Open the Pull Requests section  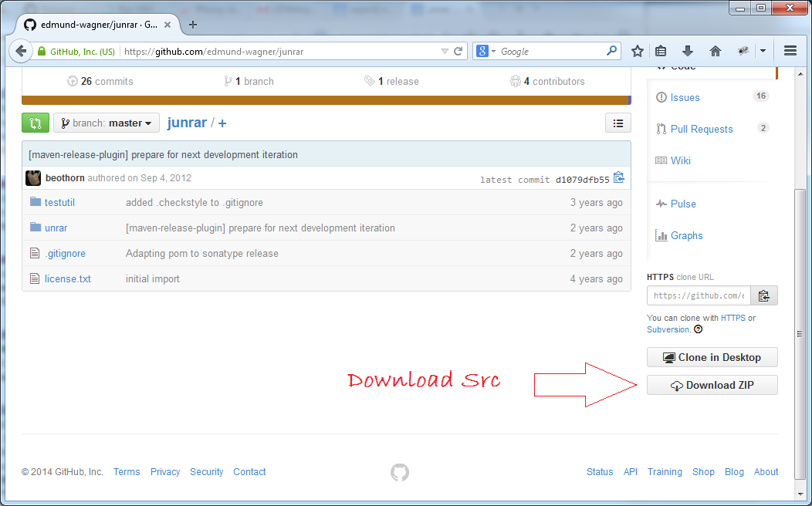click(702, 129)
